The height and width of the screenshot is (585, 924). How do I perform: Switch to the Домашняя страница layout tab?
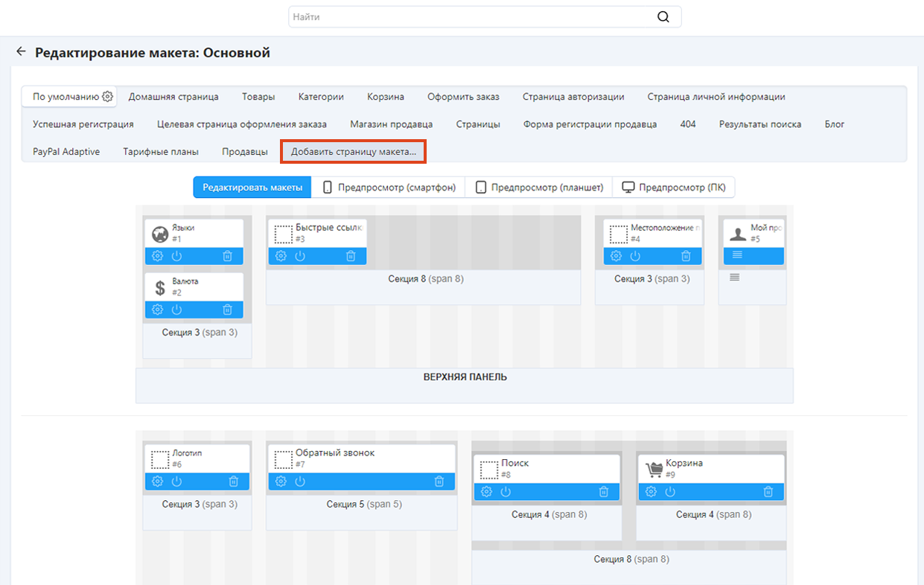pyautogui.click(x=173, y=97)
